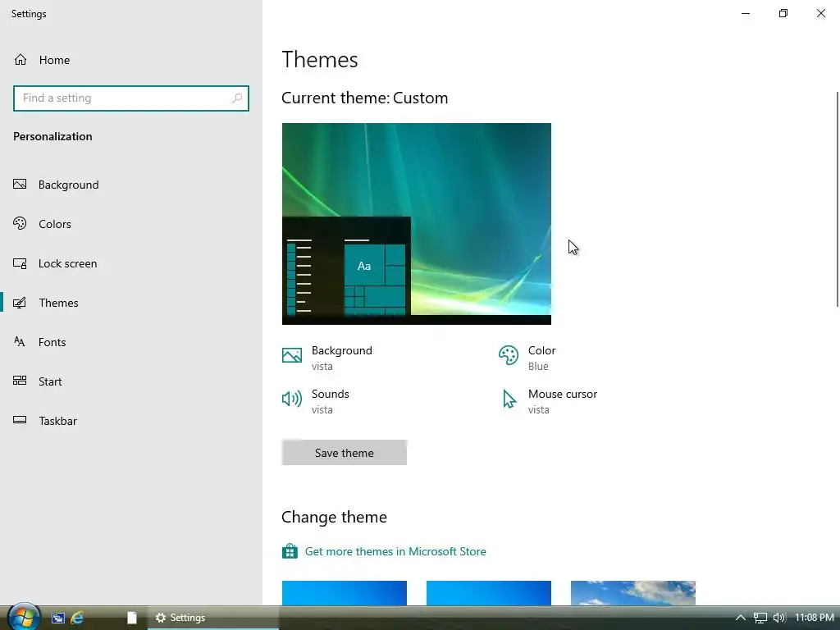Screen dimensions: 840x630
Task: Click the Colors palette icon in sidebar
Action: (20, 223)
